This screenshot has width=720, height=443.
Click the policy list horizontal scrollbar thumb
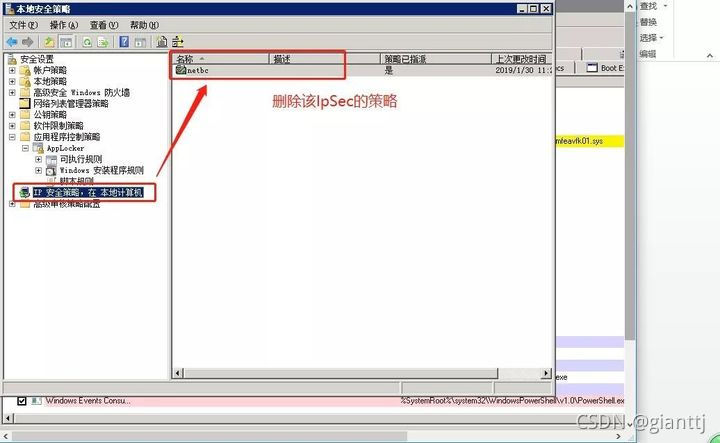coord(341,373)
